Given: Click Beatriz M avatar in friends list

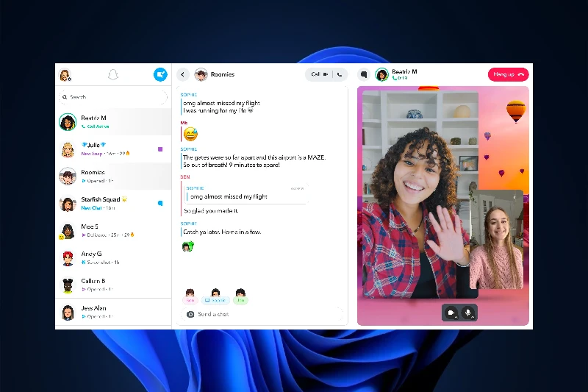Looking at the screenshot, I should pyautogui.click(x=68, y=122).
